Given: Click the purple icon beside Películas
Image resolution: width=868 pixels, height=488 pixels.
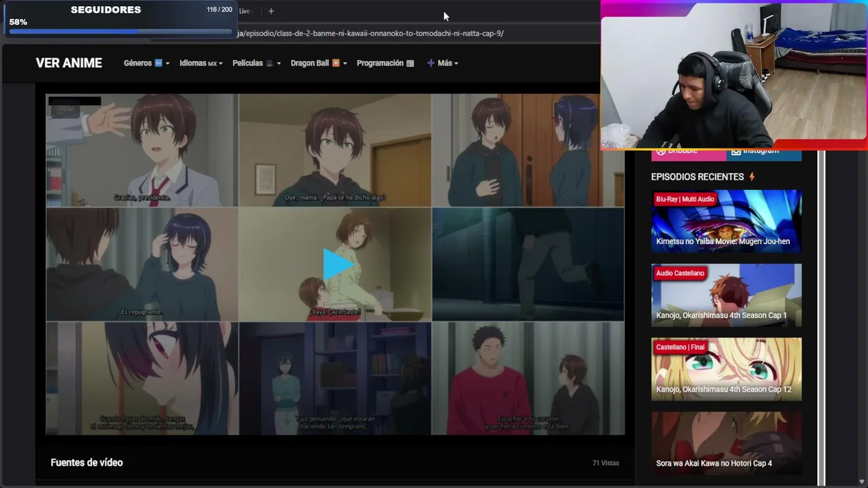Looking at the screenshot, I should [x=269, y=63].
